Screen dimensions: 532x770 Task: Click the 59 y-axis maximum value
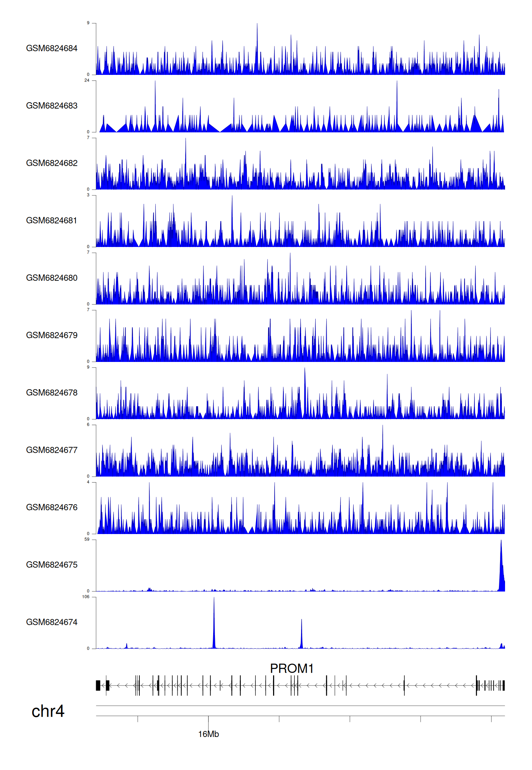click(87, 539)
